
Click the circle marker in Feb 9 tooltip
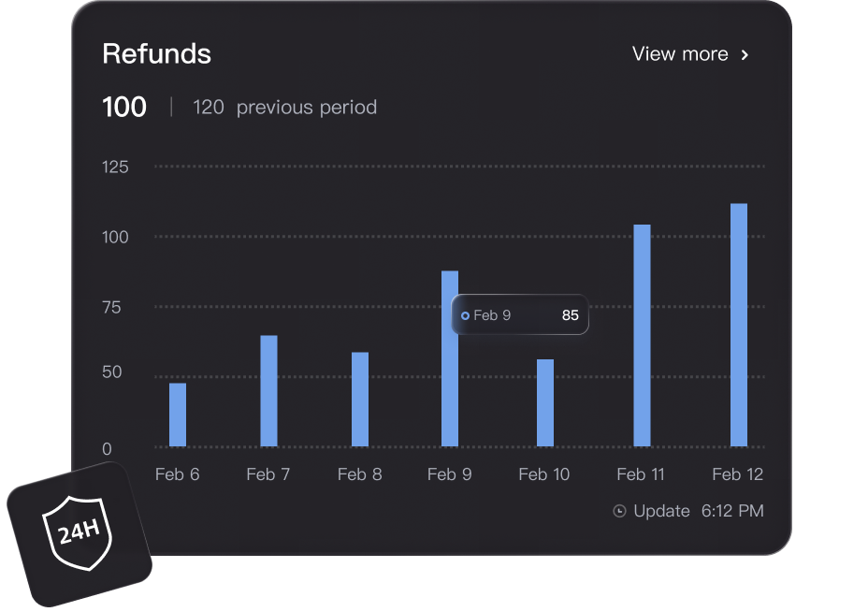[466, 315]
